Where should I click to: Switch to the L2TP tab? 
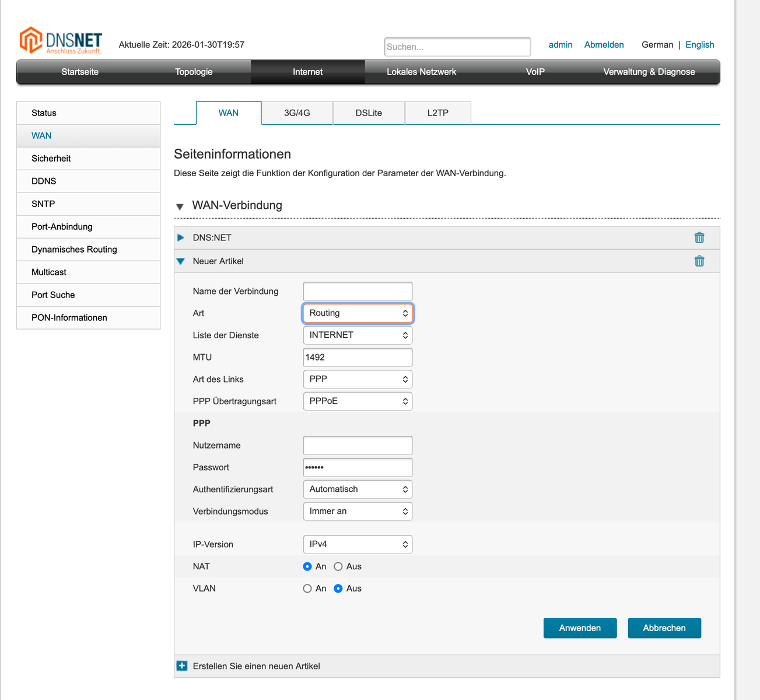pyautogui.click(x=438, y=113)
